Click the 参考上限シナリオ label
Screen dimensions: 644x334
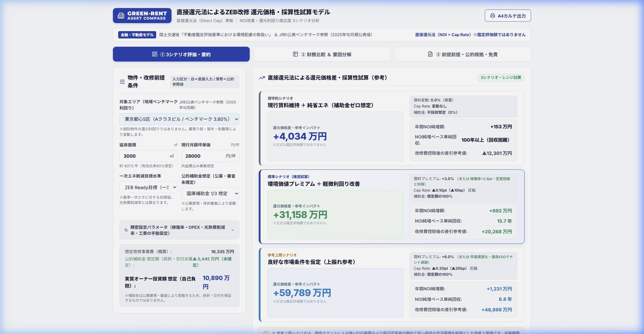coord(282,255)
